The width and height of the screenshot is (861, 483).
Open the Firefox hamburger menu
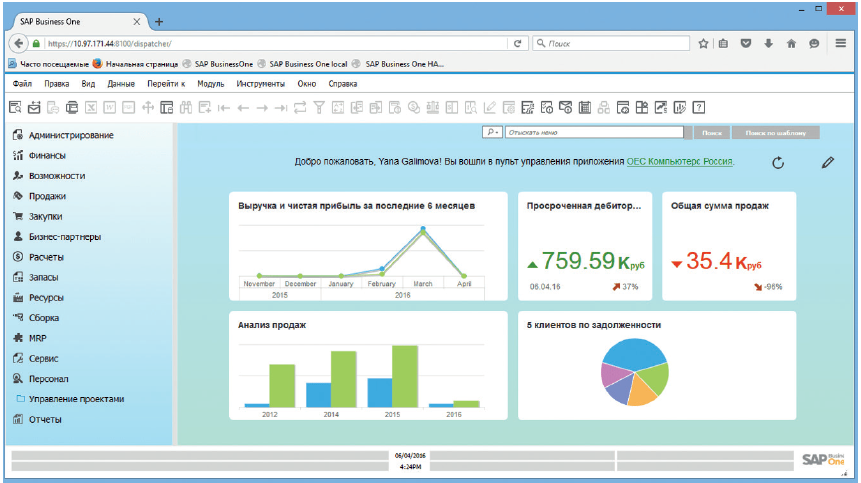tap(840, 43)
